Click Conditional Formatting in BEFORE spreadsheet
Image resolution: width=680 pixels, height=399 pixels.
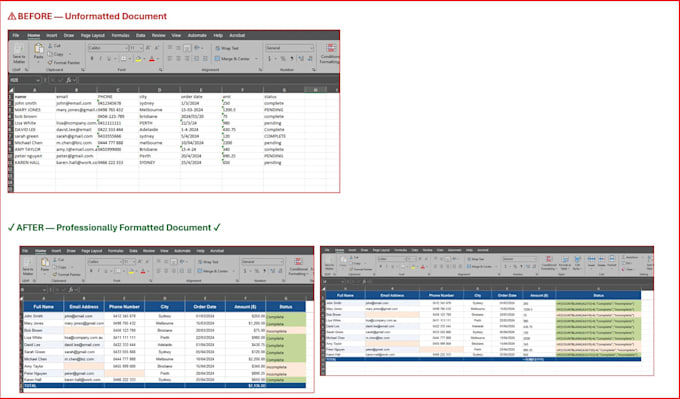click(x=330, y=54)
